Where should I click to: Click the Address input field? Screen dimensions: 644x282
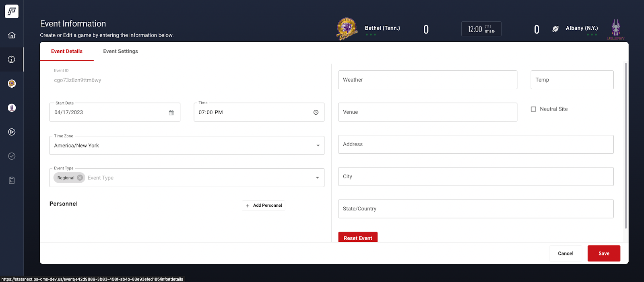pos(476,144)
